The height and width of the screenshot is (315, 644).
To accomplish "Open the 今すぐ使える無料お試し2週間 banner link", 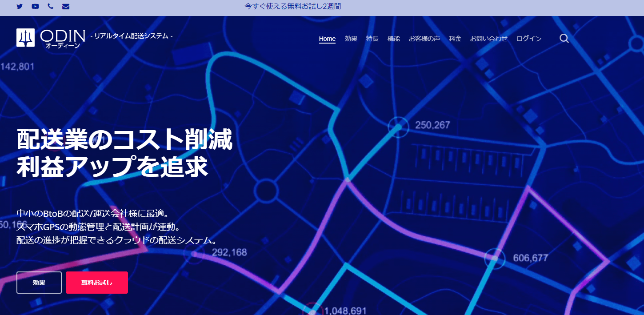I will click(x=293, y=6).
